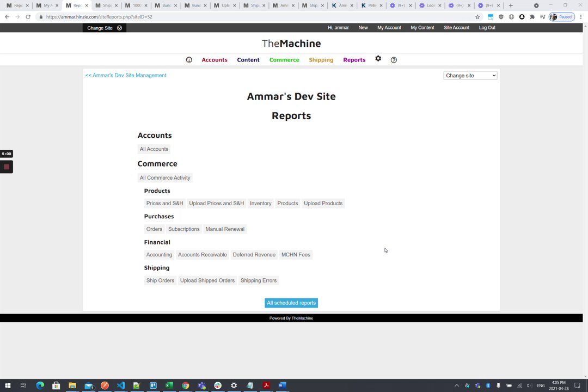Open a new browser tab
Viewport: 588px width, 392px height.
(511, 5)
